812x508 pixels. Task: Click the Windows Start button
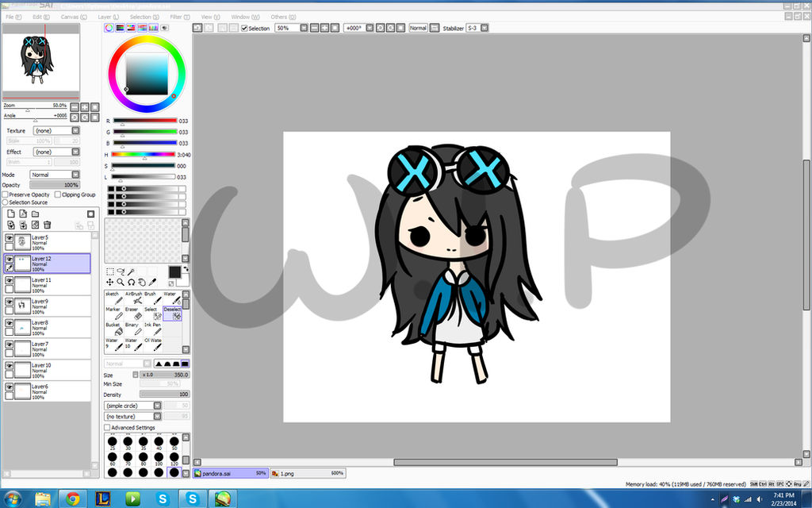(11, 499)
